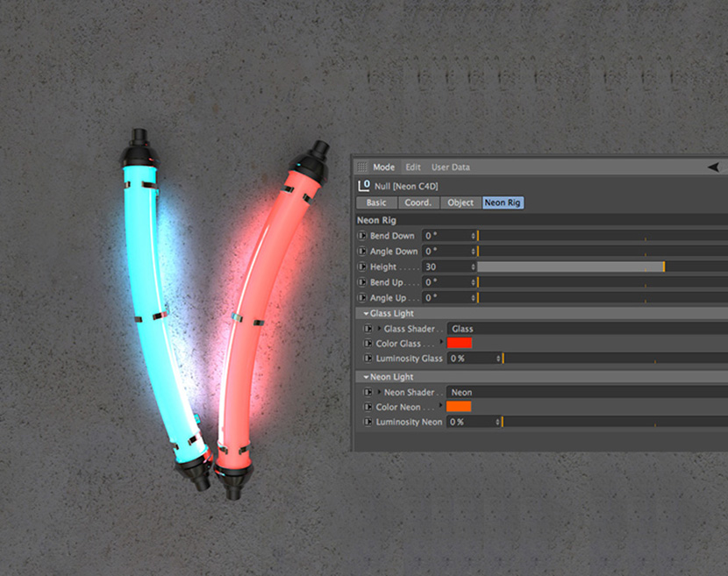Screen dimensions: 728x576
Task: Select the Neon Rig tab
Action: (x=503, y=203)
